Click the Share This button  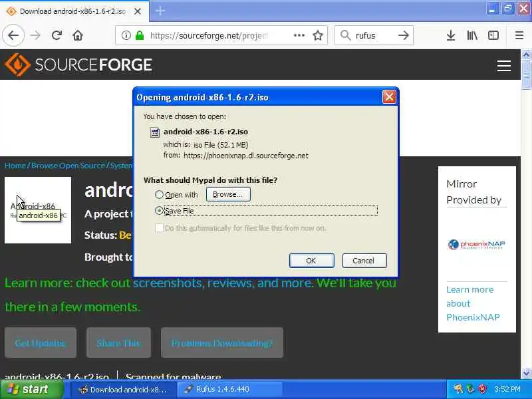coord(118,342)
